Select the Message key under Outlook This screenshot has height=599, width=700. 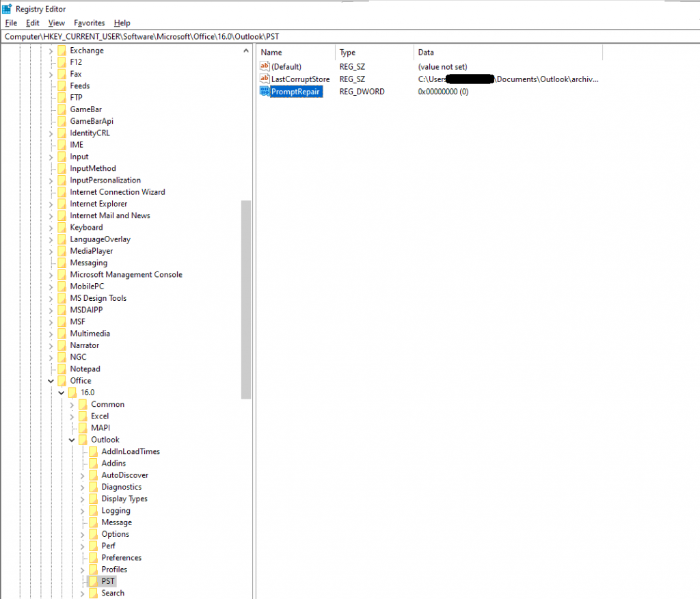[x=116, y=522]
